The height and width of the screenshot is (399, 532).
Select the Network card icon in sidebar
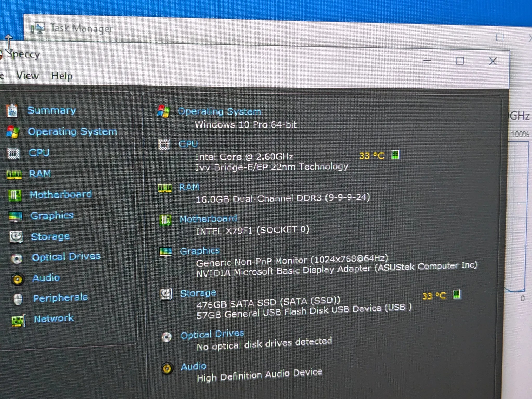point(19,320)
